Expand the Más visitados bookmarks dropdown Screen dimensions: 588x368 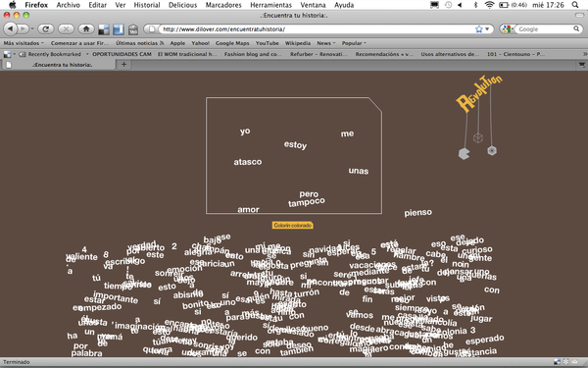click(x=24, y=43)
